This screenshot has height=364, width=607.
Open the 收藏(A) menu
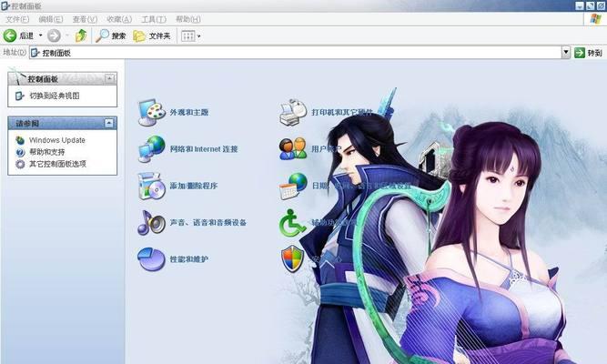click(x=119, y=19)
